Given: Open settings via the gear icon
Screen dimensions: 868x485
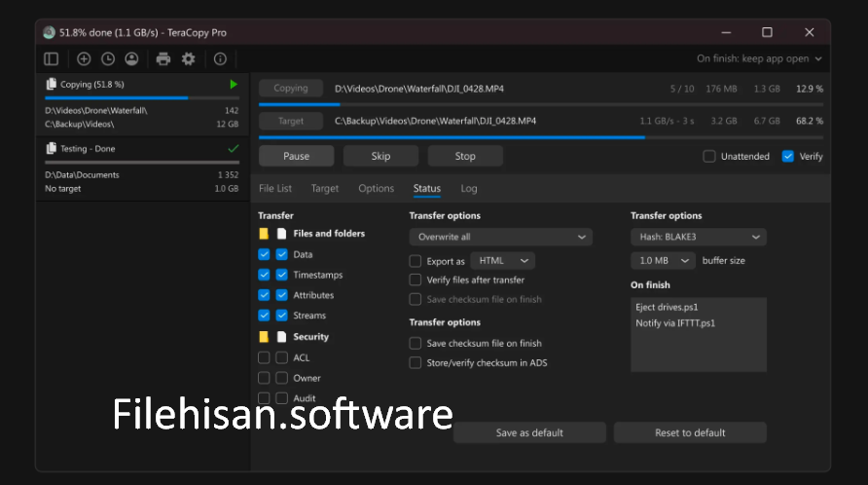Looking at the screenshot, I should pyautogui.click(x=188, y=59).
